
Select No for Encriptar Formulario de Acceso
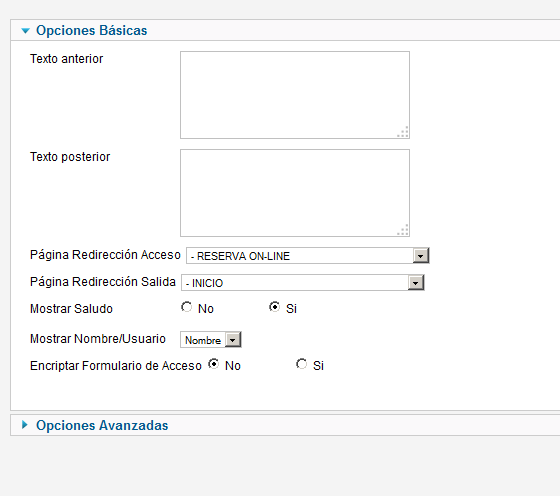[214, 364]
